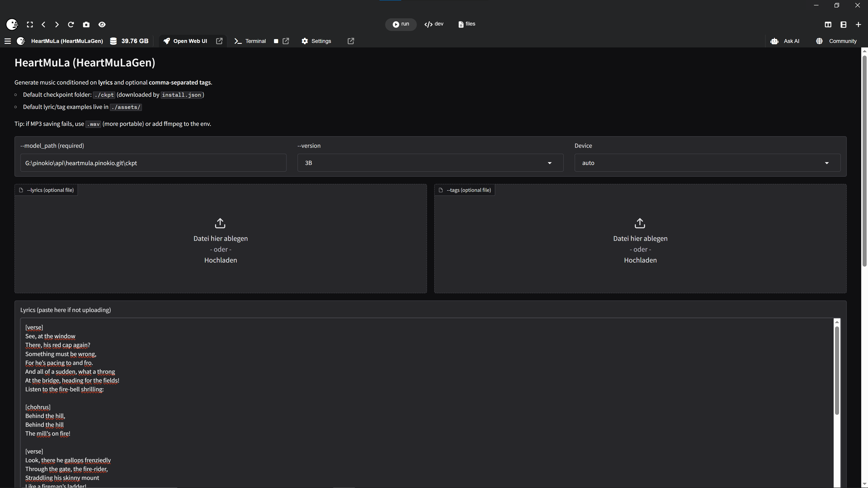
Task: Toggle split column layout icon
Action: [x=828, y=25]
